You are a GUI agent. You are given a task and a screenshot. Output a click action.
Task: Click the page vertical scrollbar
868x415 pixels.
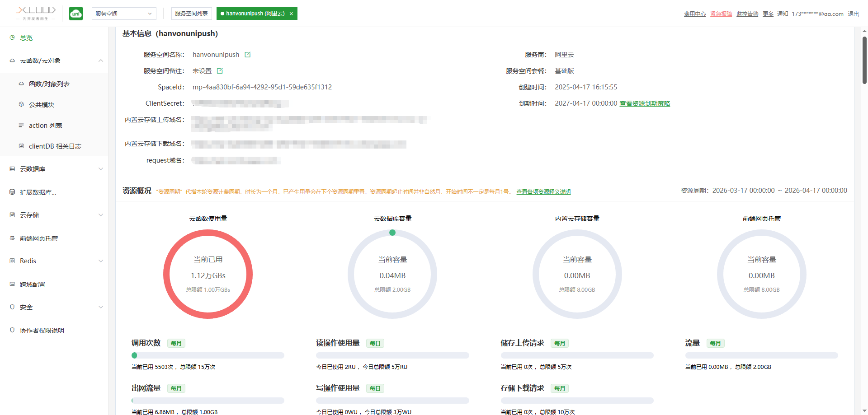pyautogui.click(x=864, y=60)
